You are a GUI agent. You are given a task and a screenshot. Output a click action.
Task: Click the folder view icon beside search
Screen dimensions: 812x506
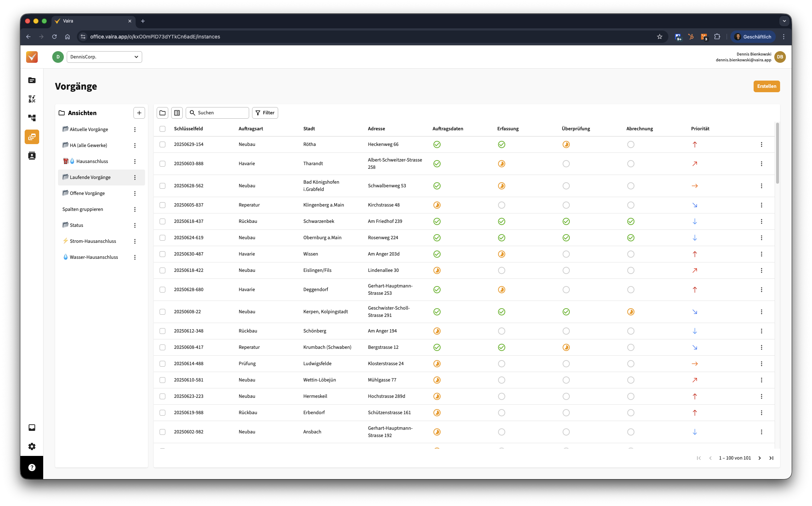point(162,113)
